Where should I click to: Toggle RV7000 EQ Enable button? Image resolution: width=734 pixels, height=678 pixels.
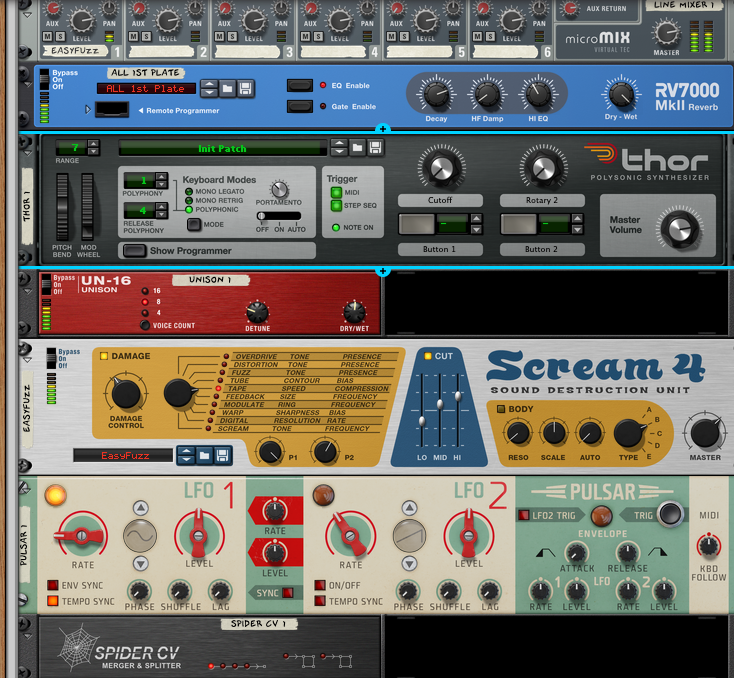click(300, 85)
